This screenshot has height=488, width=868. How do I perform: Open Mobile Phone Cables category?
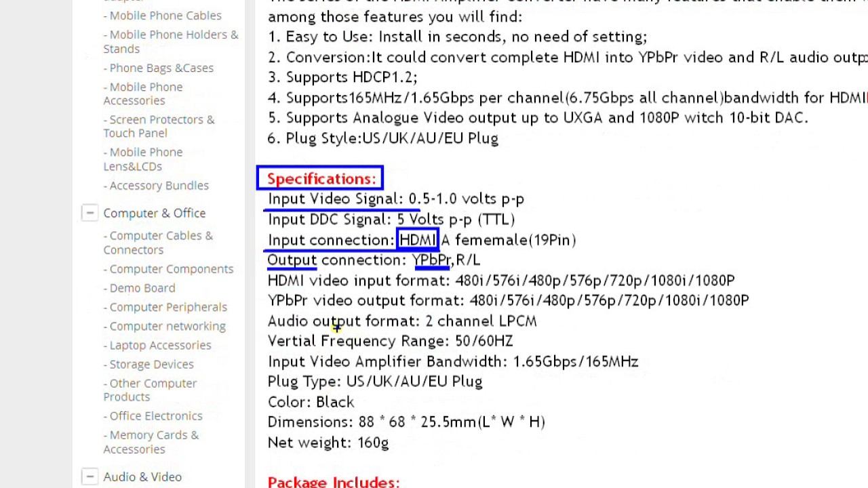tap(163, 15)
